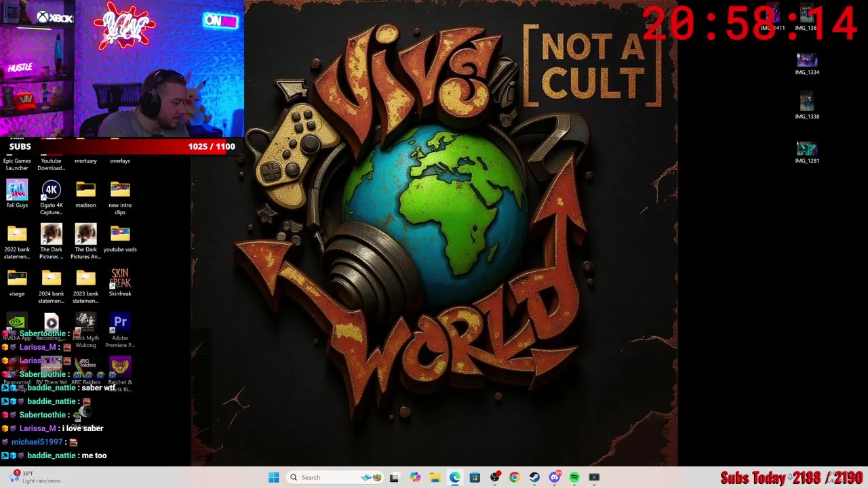Select the IMG_1281 file thumbnail
This screenshot has width=868, height=488.
(807, 152)
